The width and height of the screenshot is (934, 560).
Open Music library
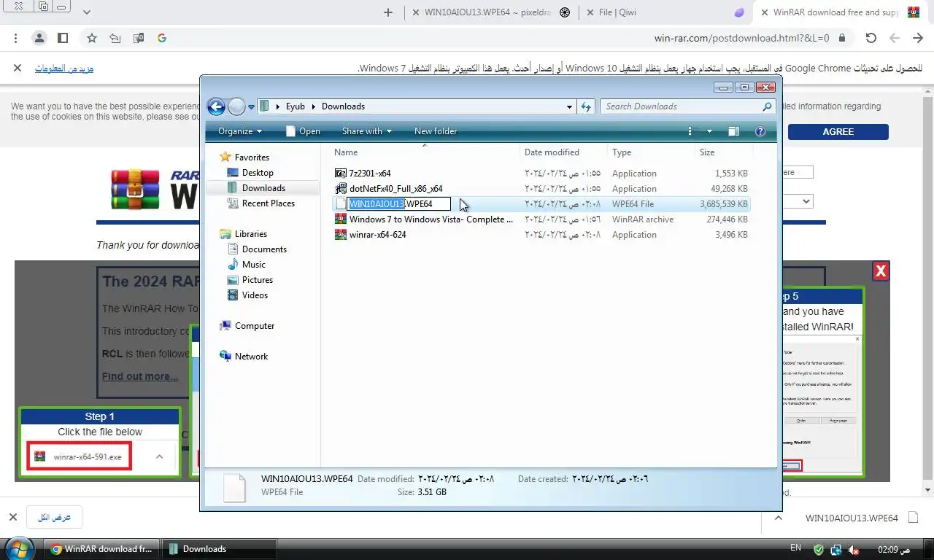253,265
